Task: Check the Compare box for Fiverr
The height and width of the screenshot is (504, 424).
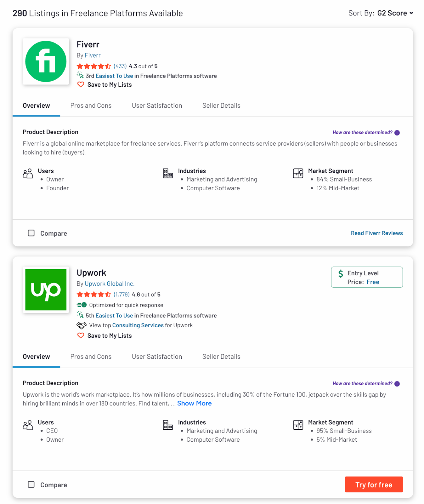Action: coord(31,233)
